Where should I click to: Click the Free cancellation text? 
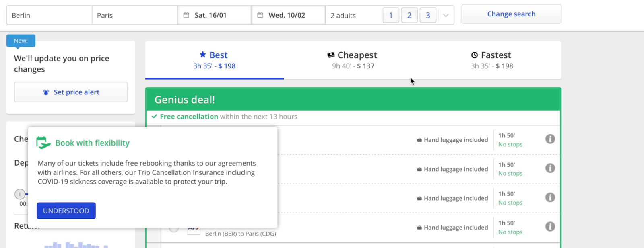pyautogui.click(x=189, y=117)
